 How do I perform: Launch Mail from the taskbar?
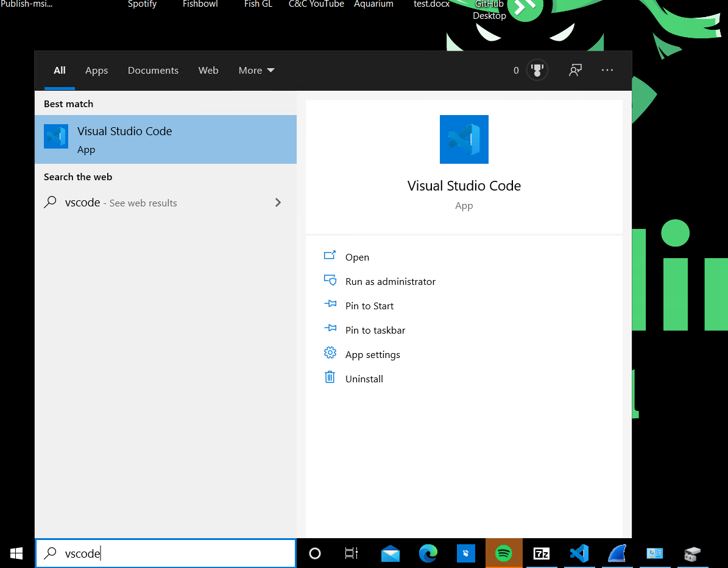coord(391,553)
